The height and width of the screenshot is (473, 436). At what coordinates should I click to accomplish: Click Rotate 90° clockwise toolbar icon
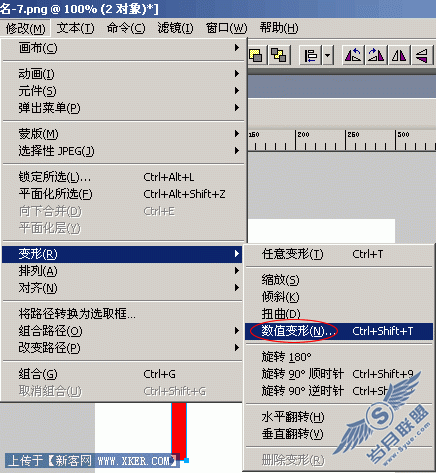[376, 55]
